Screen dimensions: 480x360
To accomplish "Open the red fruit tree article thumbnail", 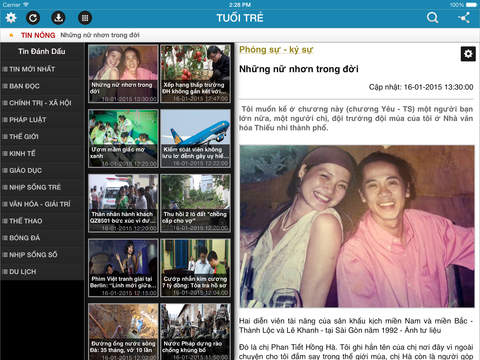I will pos(195,73).
